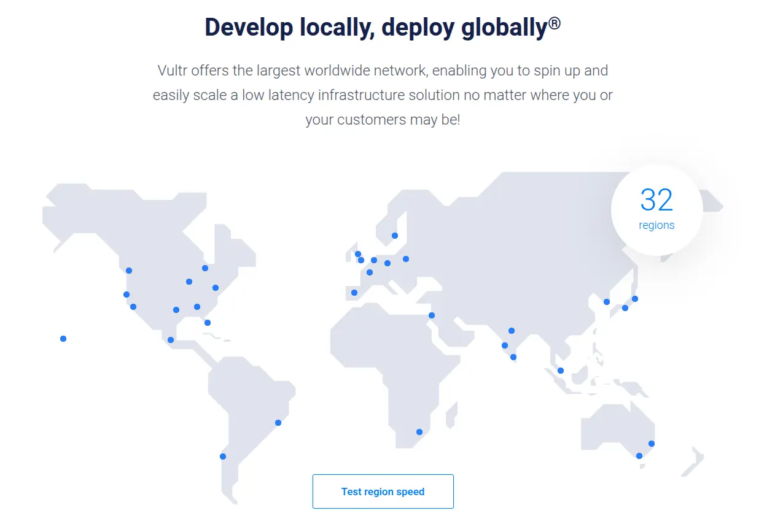Select the Delhi region dot in northern India
The width and height of the screenshot is (775, 532).
(x=511, y=330)
